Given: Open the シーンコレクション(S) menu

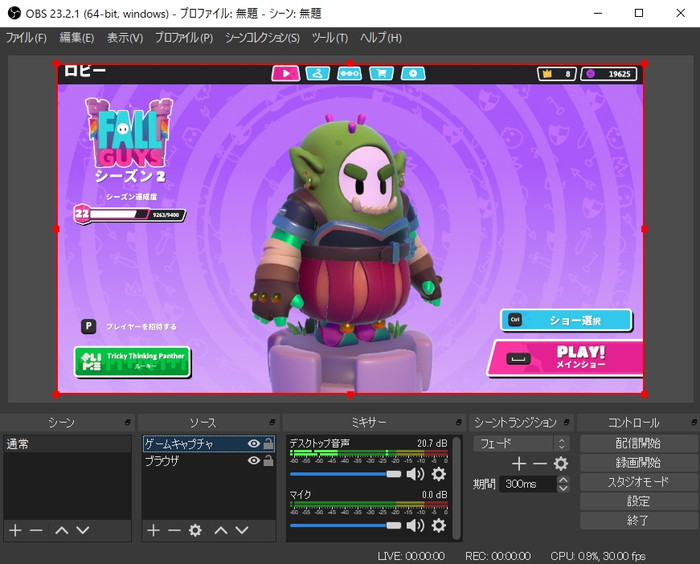Looking at the screenshot, I should tap(262, 38).
